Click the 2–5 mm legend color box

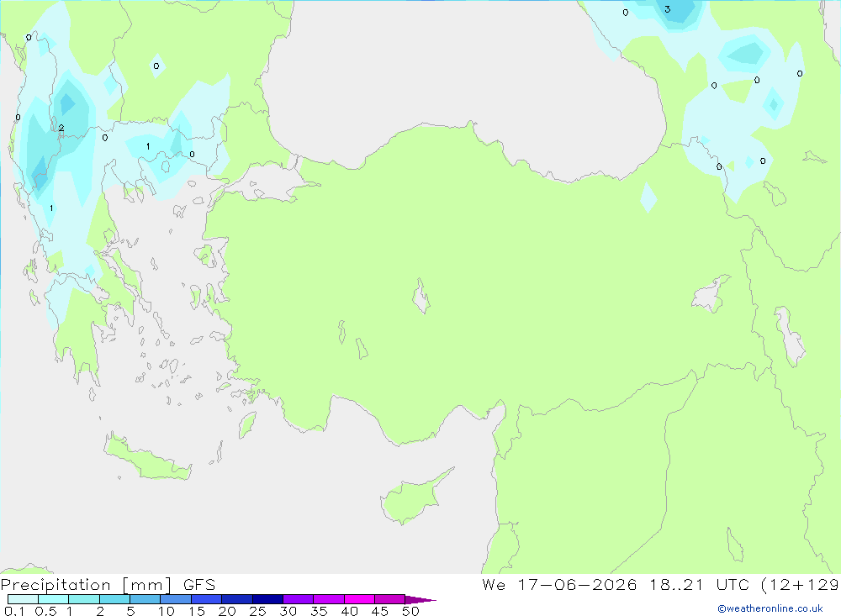[x=114, y=599]
